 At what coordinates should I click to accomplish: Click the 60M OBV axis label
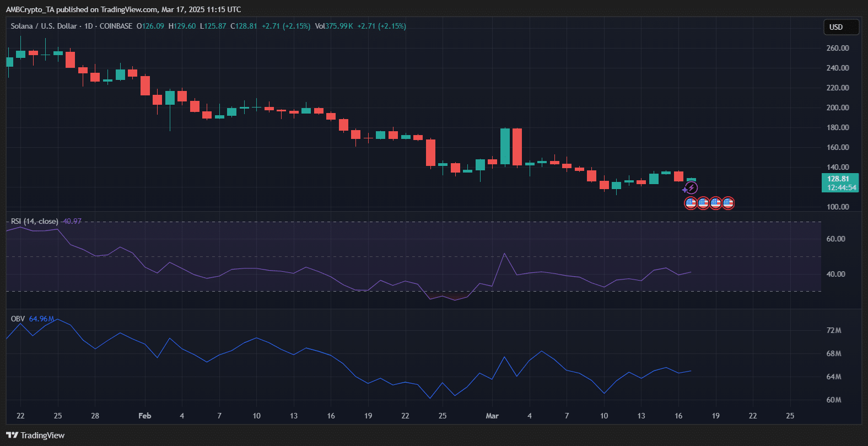tap(834, 400)
